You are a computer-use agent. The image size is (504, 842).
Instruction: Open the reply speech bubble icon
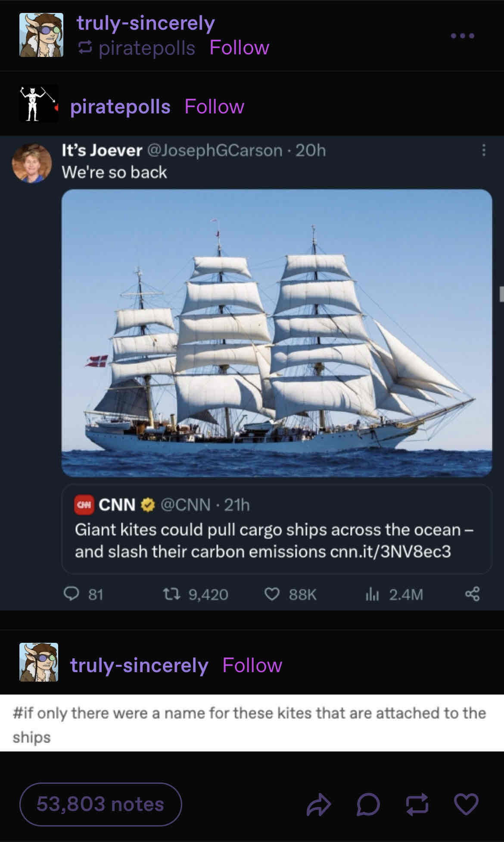point(368,804)
